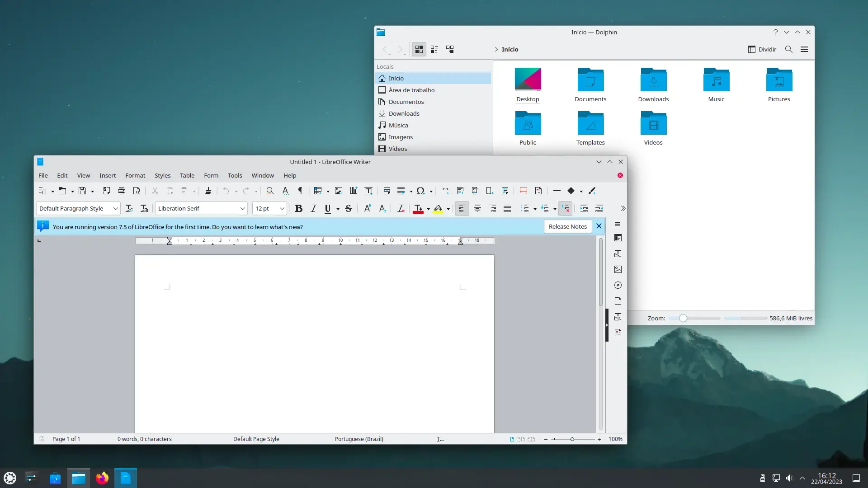Click the font color red swatch button

tap(418, 208)
